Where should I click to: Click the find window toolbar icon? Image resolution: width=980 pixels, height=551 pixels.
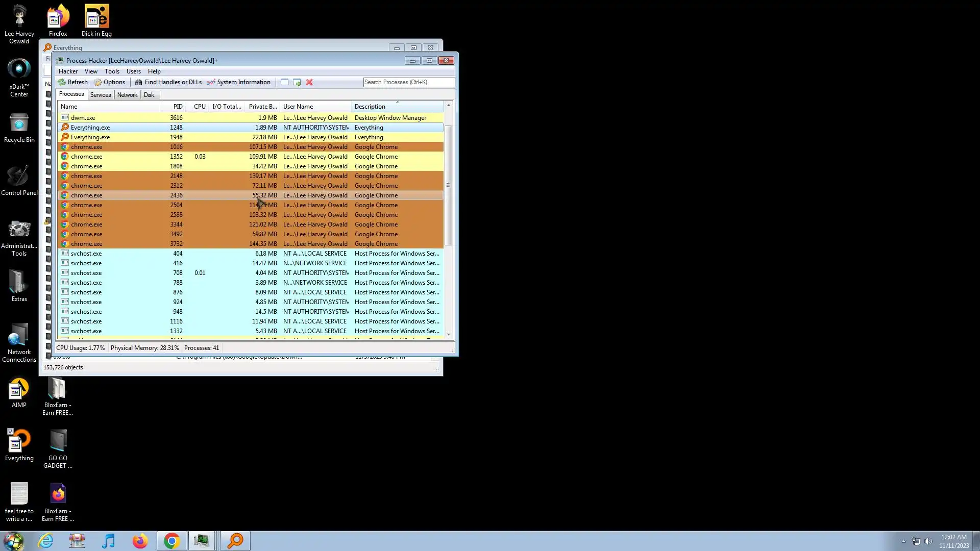click(x=284, y=82)
